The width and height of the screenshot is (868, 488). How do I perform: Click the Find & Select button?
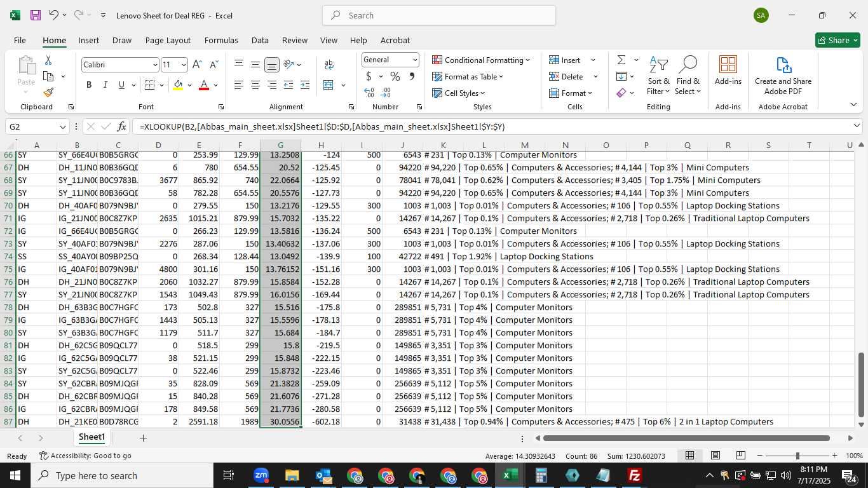[x=688, y=76]
